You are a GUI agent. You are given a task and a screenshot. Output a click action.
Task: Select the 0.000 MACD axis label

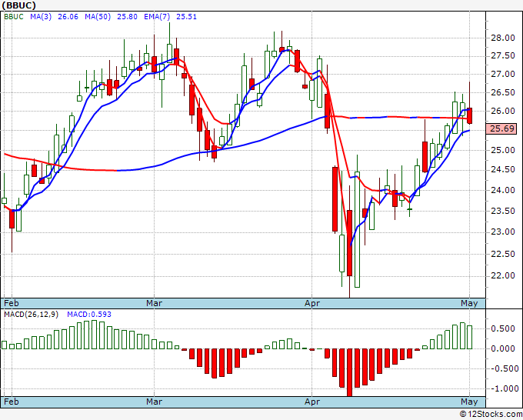tap(503, 348)
